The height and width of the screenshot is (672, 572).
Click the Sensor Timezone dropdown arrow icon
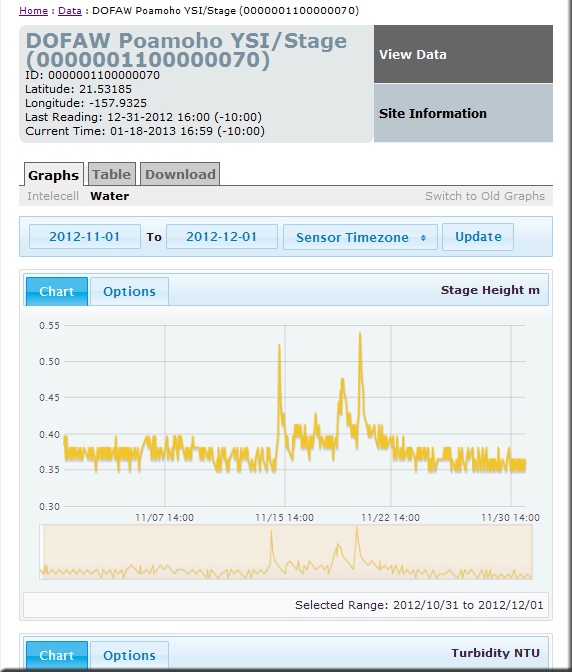(423, 238)
